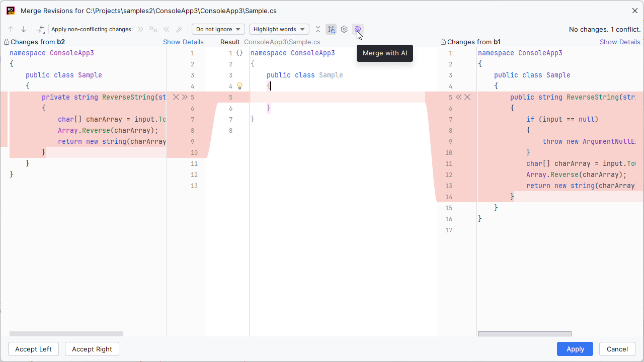Click the Merge with AI icon

pyautogui.click(x=358, y=29)
